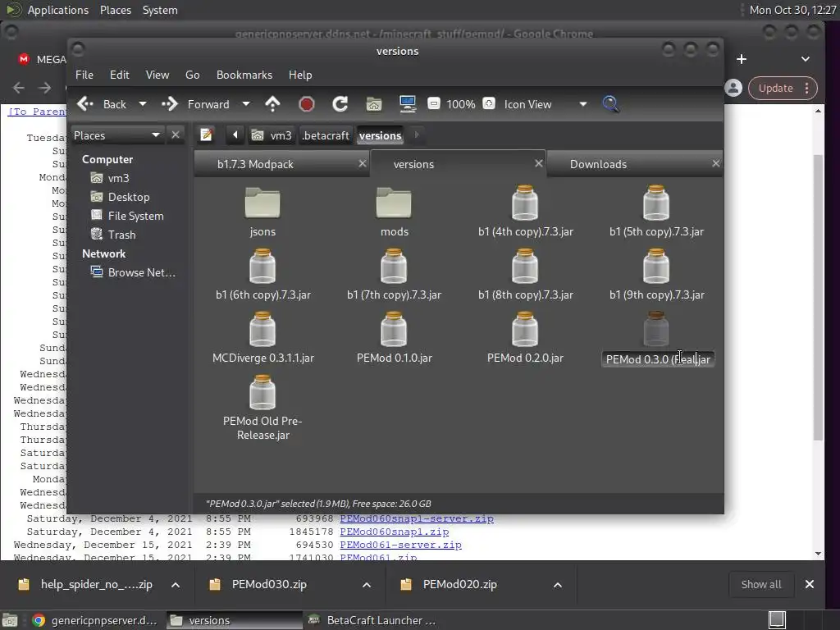Expand options for PEMod030.zip download
This screenshot has width=840, height=630.
pos(367,584)
